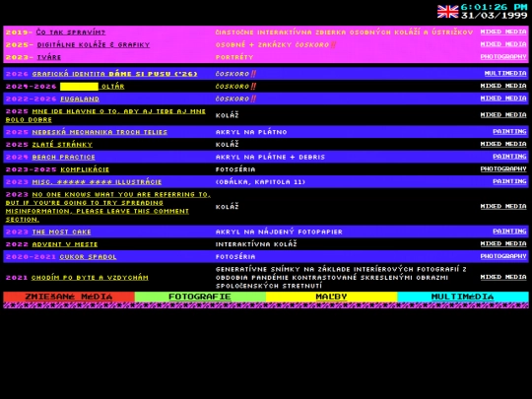532x399 pixels.
Task: Click 'Fotoséria' text in Komplikácie row
Action: point(235,169)
